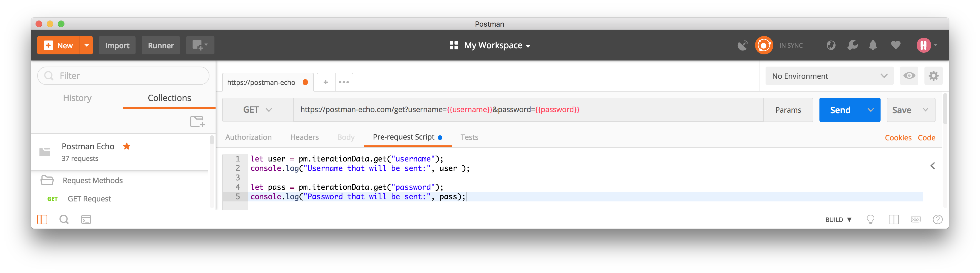980x273 pixels.
Task: Switch to the Headers tab
Action: click(304, 137)
